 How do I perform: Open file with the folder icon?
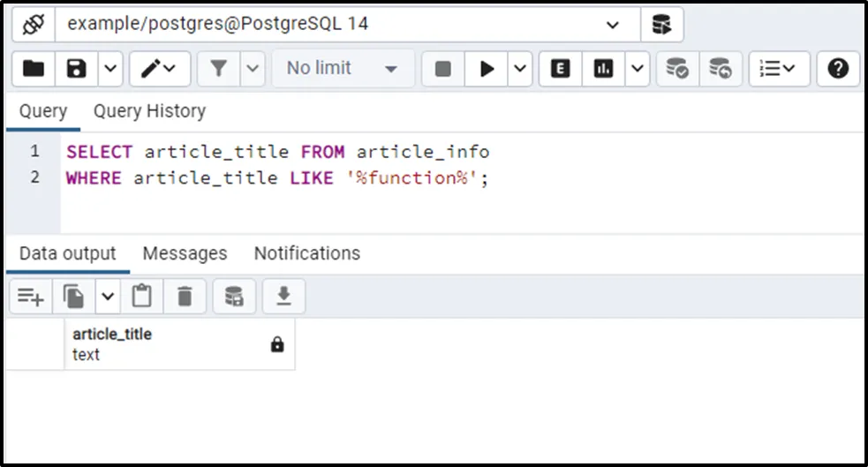coord(34,69)
